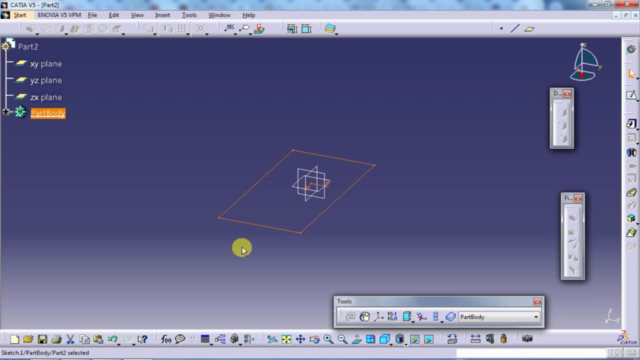Click the Update All icon in Tools
Screen dimensions: 640x360
(x=350, y=317)
